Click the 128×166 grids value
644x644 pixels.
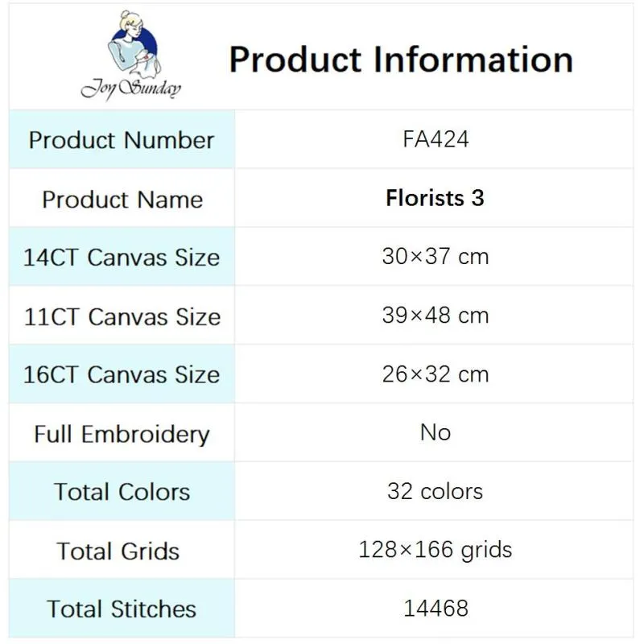click(436, 550)
